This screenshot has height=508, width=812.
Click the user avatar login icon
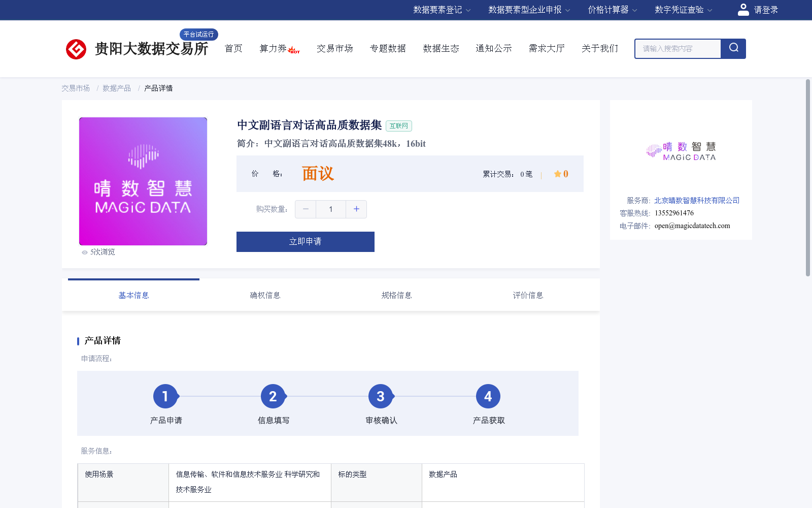pos(743,10)
